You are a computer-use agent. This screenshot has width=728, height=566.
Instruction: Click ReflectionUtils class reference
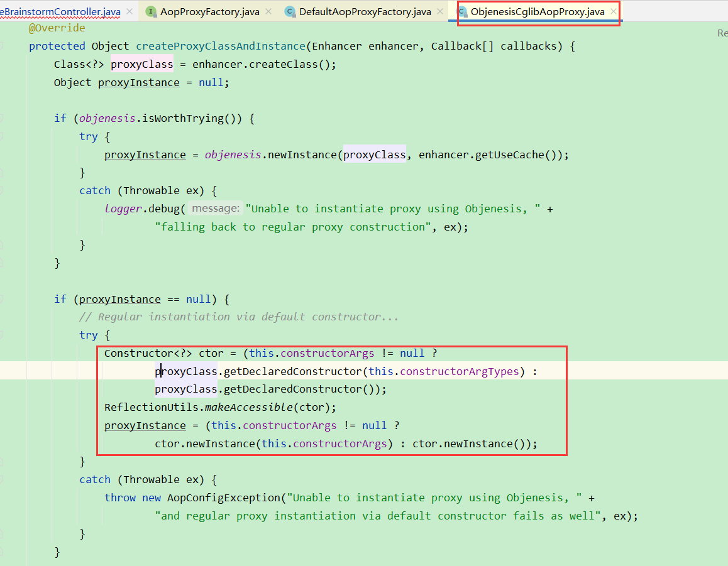[x=152, y=407]
